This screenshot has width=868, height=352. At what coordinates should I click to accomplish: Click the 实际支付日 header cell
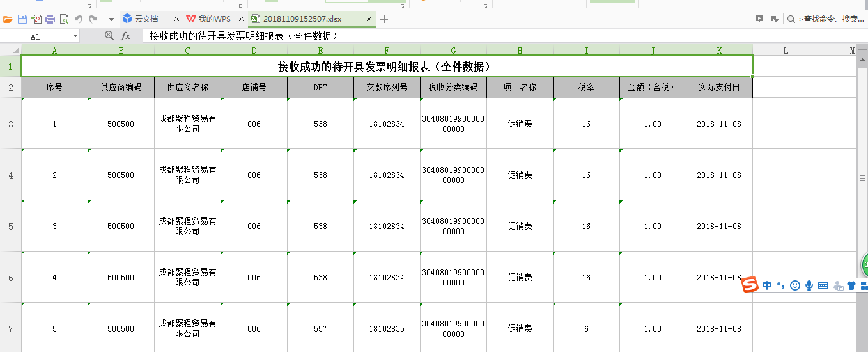tap(720, 87)
